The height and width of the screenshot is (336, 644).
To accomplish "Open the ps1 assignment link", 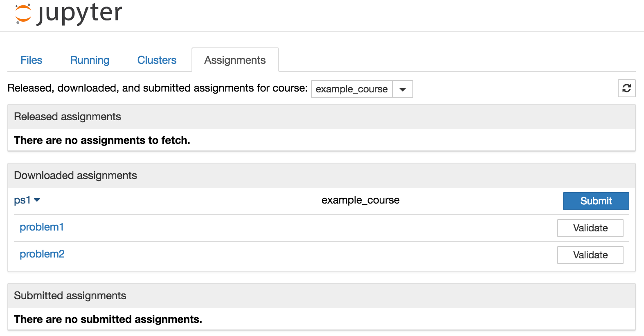I will 22,200.
